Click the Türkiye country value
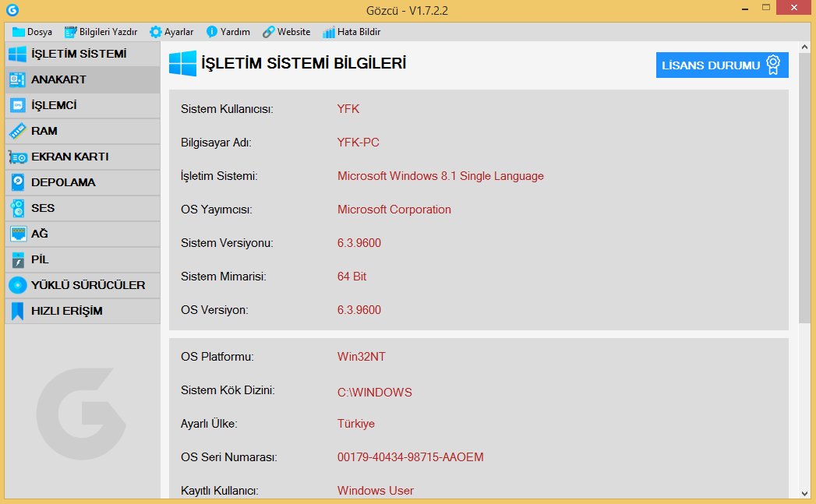 coord(356,424)
